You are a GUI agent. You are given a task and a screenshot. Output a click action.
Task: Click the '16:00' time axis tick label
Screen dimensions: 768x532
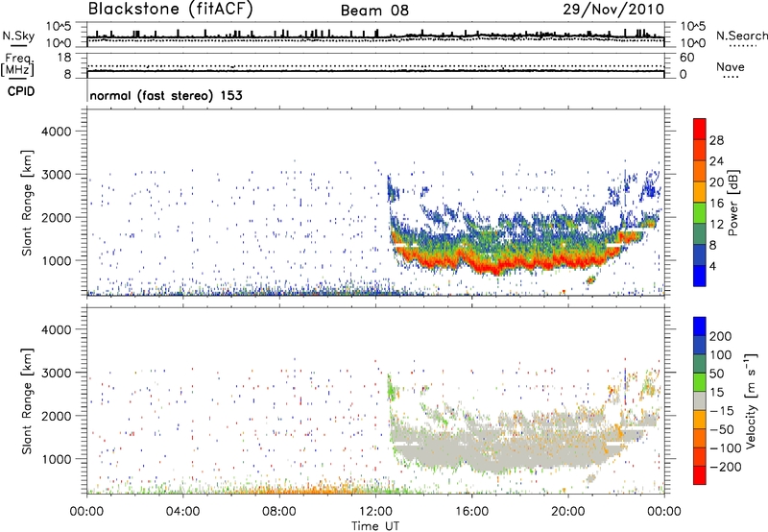(x=471, y=512)
